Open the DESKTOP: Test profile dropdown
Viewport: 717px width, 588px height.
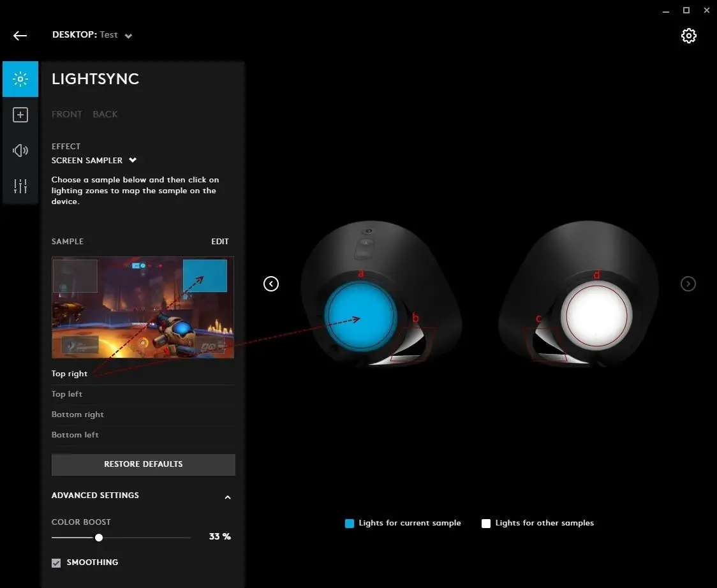[92, 35]
